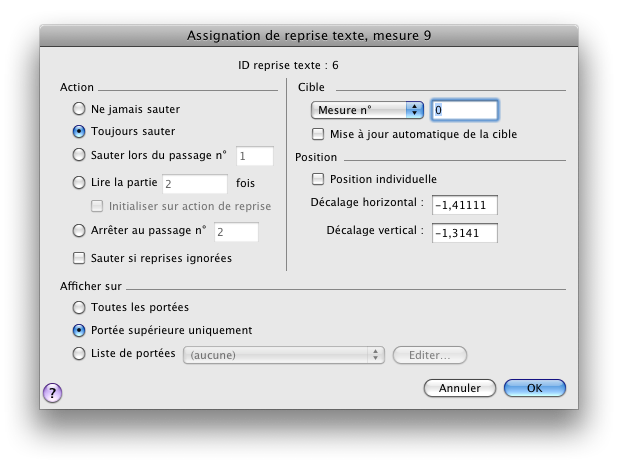Toggle 'Mise à jour automatique de la cible'

(x=319, y=134)
